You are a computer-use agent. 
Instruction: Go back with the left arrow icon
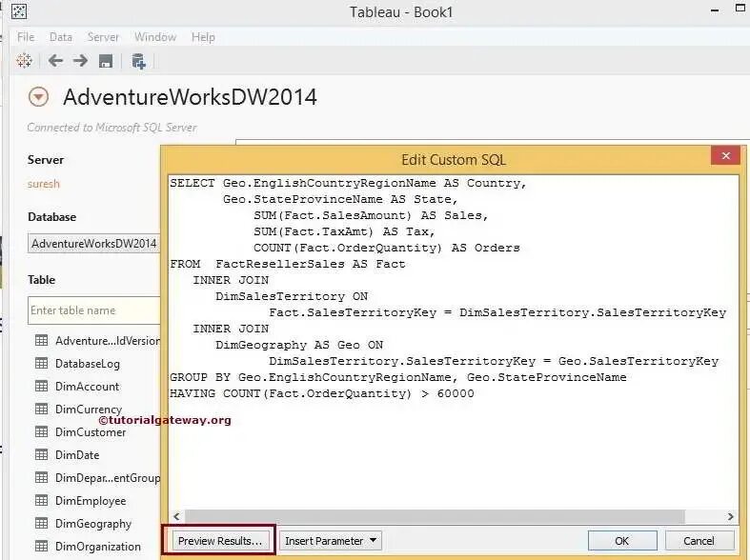[x=55, y=61]
